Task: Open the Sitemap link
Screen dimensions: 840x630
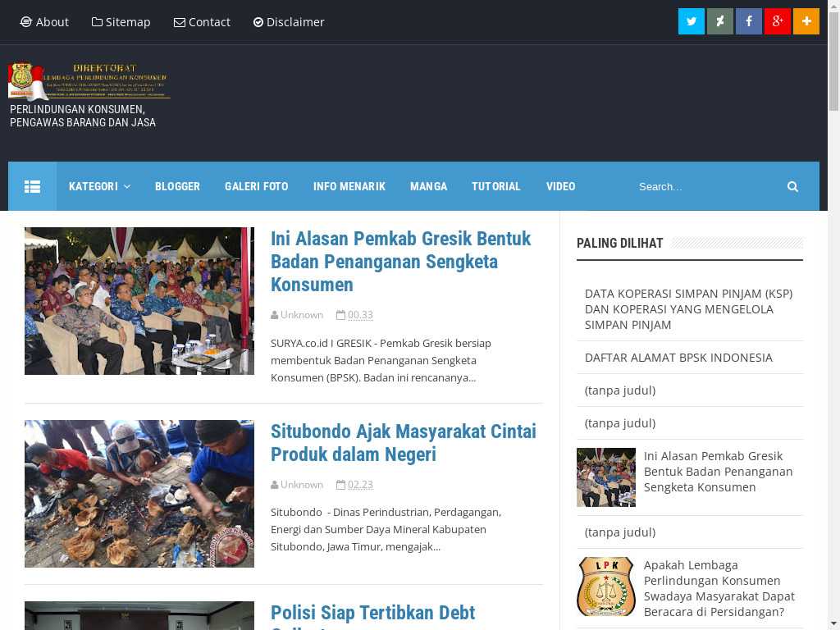Action: coord(121,22)
